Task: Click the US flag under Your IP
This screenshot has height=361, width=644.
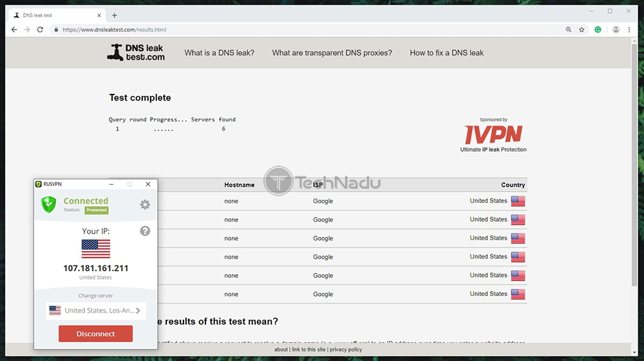Action: (96, 248)
